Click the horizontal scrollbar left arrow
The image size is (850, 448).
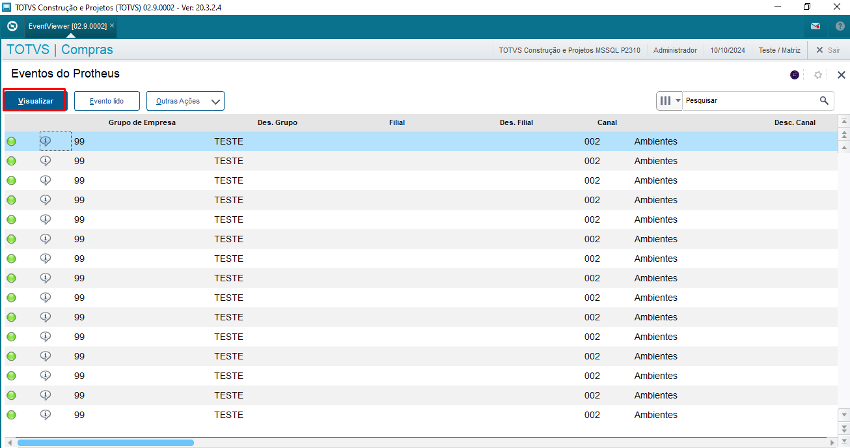pyautogui.click(x=9, y=443)
